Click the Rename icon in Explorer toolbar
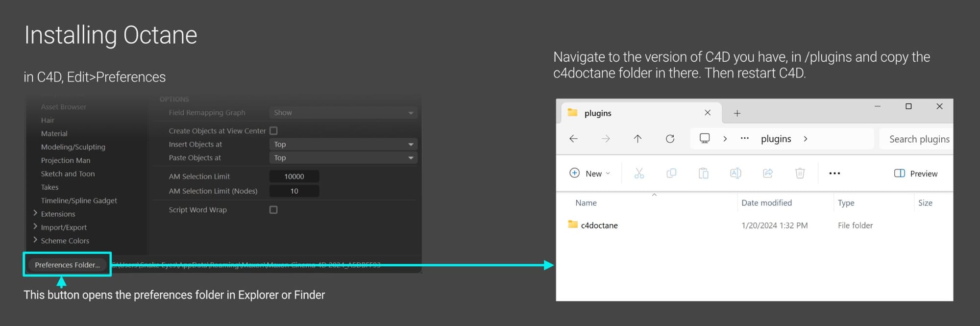This screenshot has width=980, height=326. pyautogui.click(x=735, y=173)
